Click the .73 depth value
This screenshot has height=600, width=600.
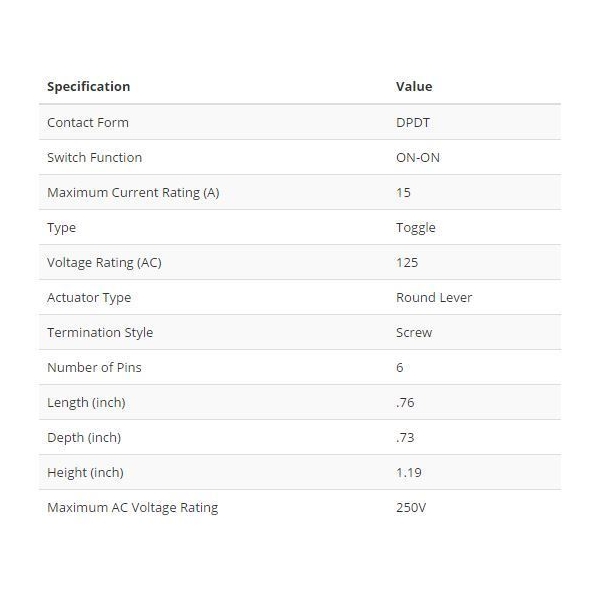pos(404,437)
